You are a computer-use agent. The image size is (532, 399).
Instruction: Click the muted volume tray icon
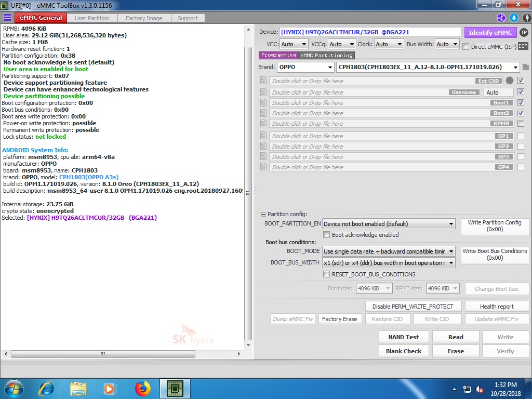480,390
